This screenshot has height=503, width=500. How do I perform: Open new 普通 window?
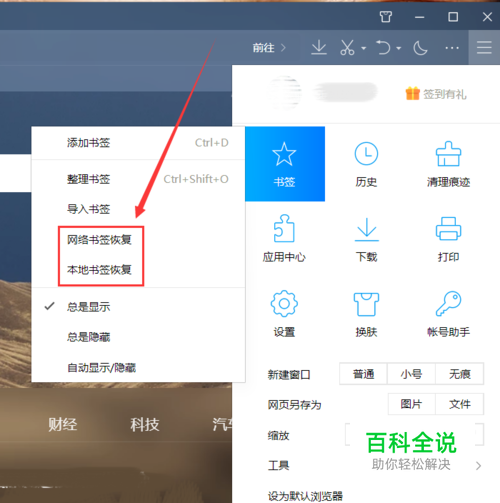[x=363, y=374]
